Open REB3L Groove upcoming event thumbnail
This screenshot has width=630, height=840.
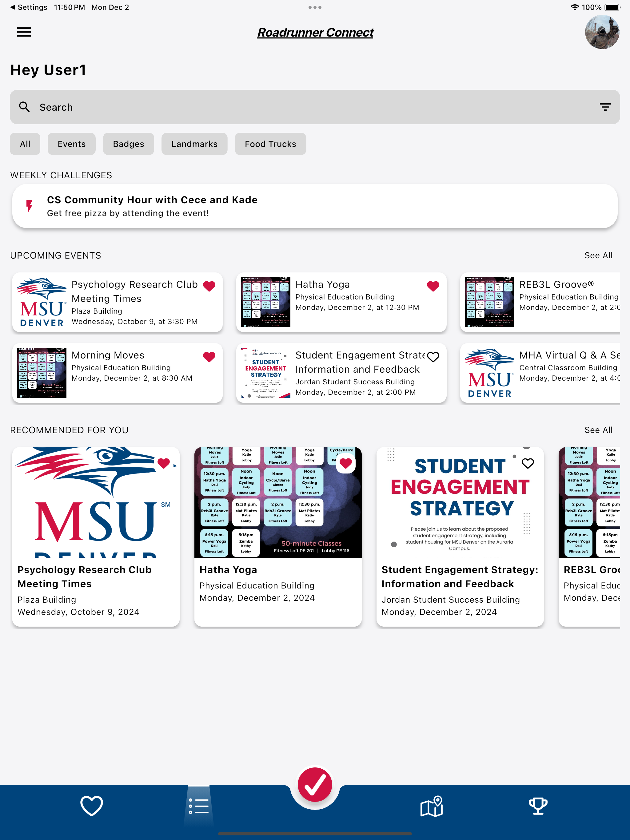[x=489, y=302]
